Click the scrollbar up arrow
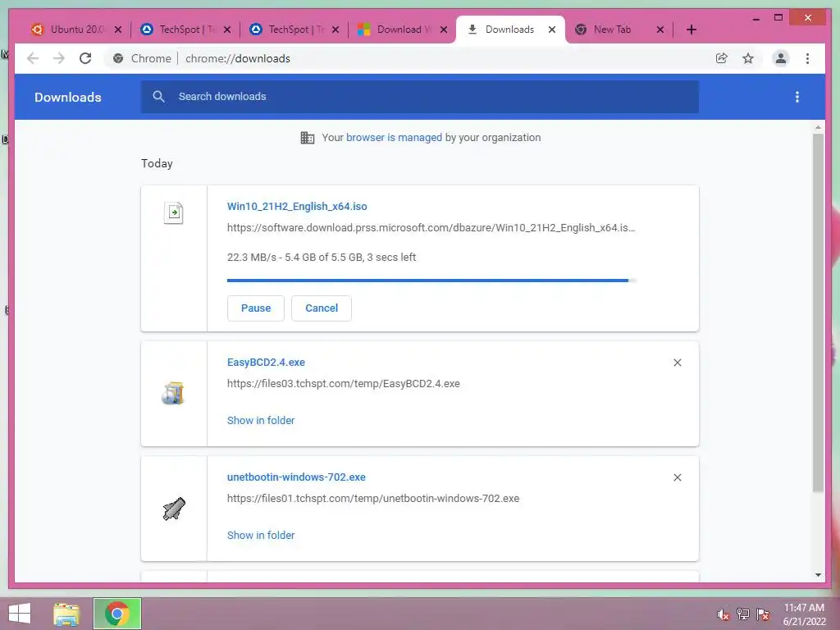Screen dimensions: 840x630 (x=818, y=127)
